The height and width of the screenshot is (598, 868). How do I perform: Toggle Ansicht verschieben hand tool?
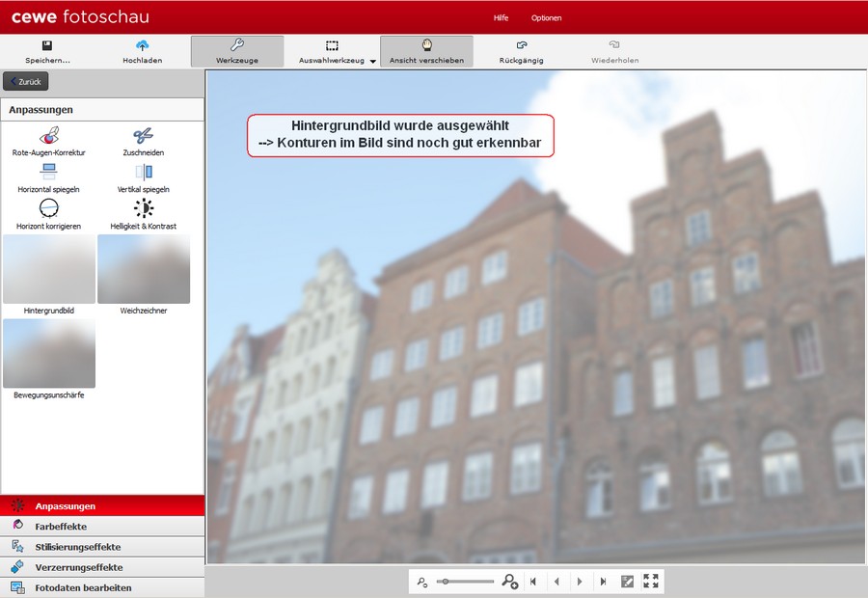(x=426, y=51)
